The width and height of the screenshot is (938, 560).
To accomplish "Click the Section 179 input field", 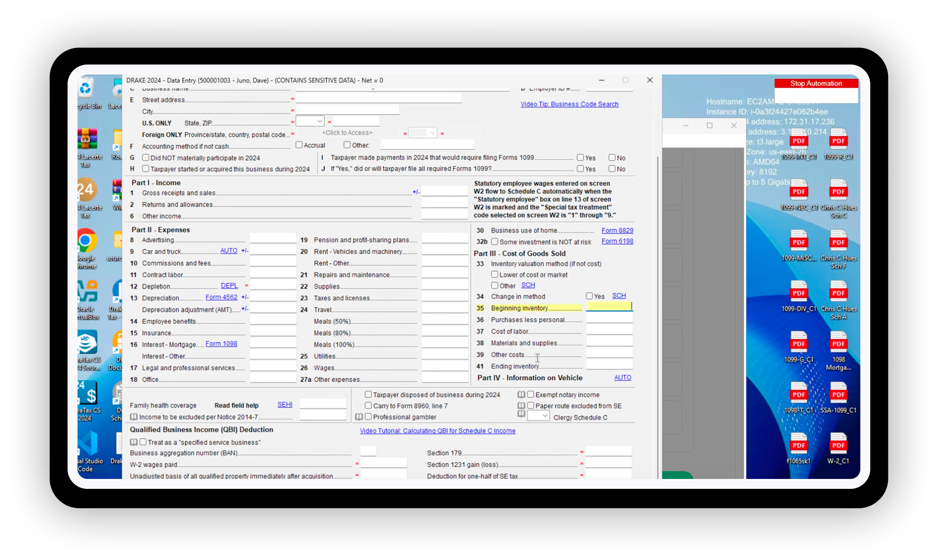I will point(608,451).
